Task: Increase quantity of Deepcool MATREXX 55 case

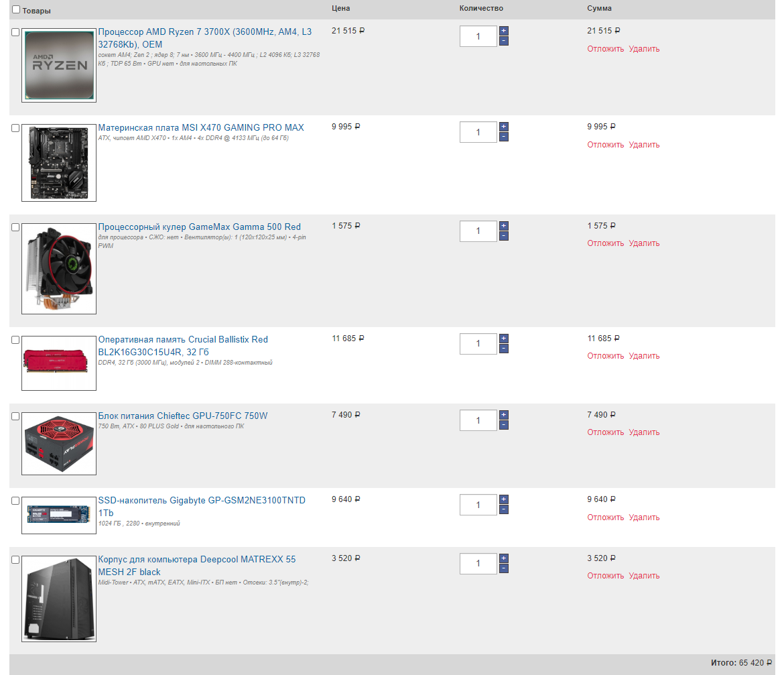Action: coord(503,558)
